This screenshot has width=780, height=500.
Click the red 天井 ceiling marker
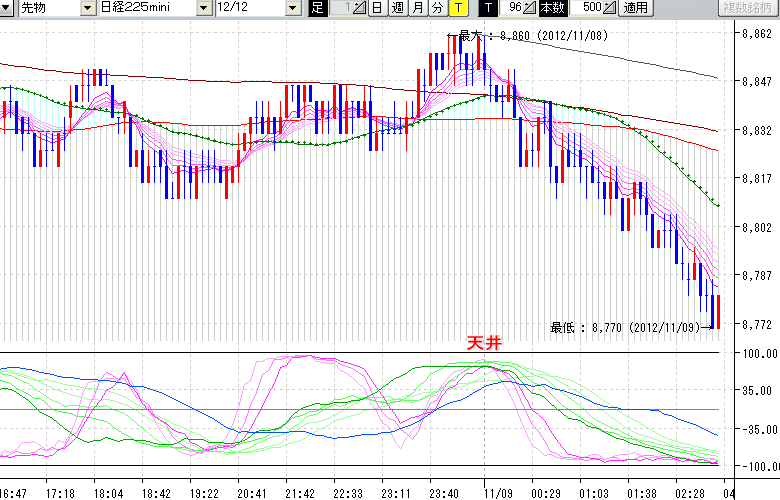pyautogui.click(x=484, y=342)
